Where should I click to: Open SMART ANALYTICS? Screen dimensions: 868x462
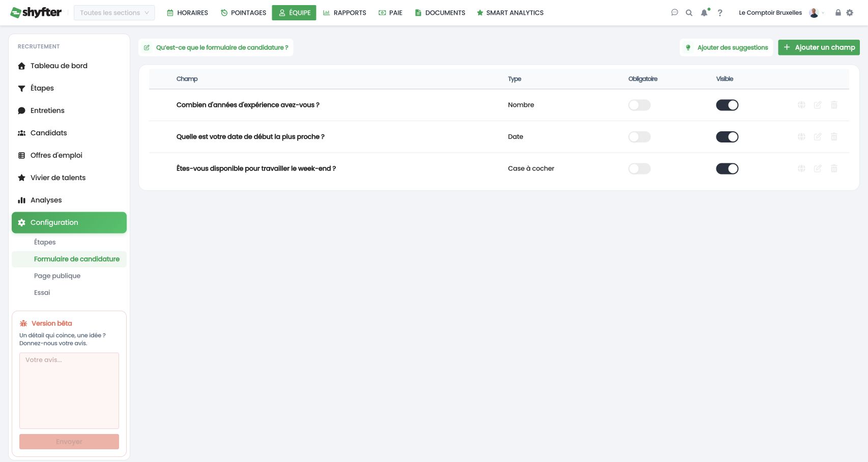[x=510, y=13]
